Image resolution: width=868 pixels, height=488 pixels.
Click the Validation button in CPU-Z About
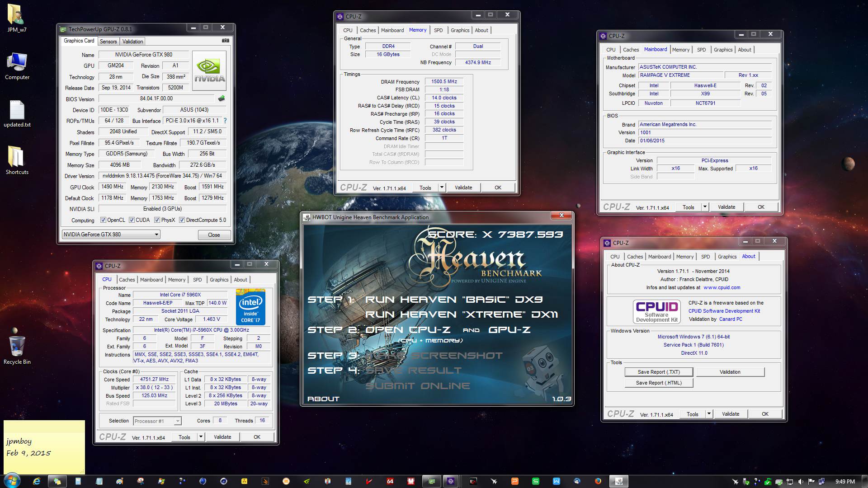coord(730,372)
